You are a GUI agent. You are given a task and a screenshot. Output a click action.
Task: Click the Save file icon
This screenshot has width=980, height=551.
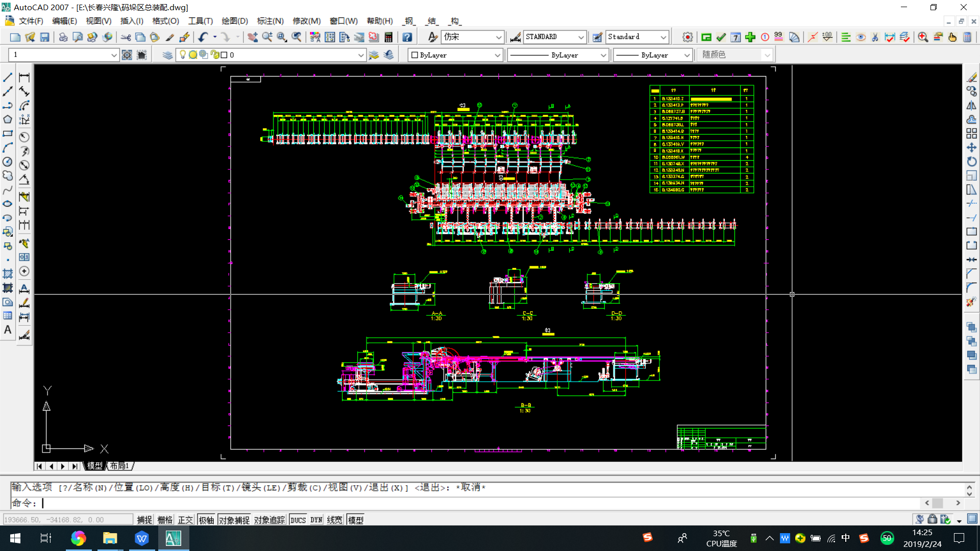pyautogui.click(x=45, y=37)
